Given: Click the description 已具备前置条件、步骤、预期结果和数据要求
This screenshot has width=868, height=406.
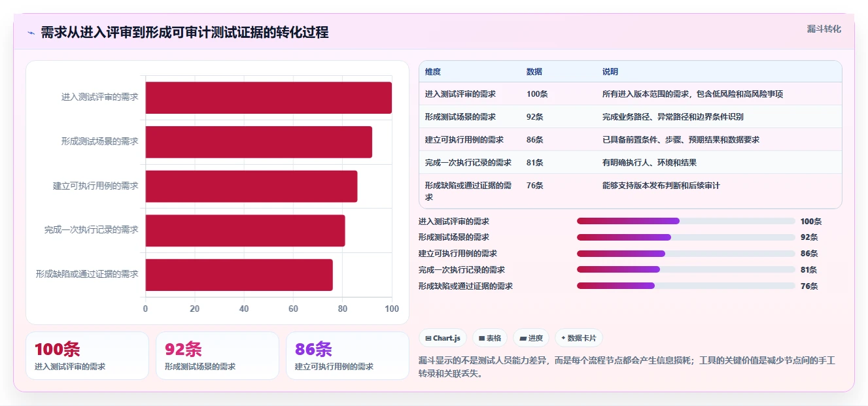Looking at the screenshot, I should (x=681, y=140).
